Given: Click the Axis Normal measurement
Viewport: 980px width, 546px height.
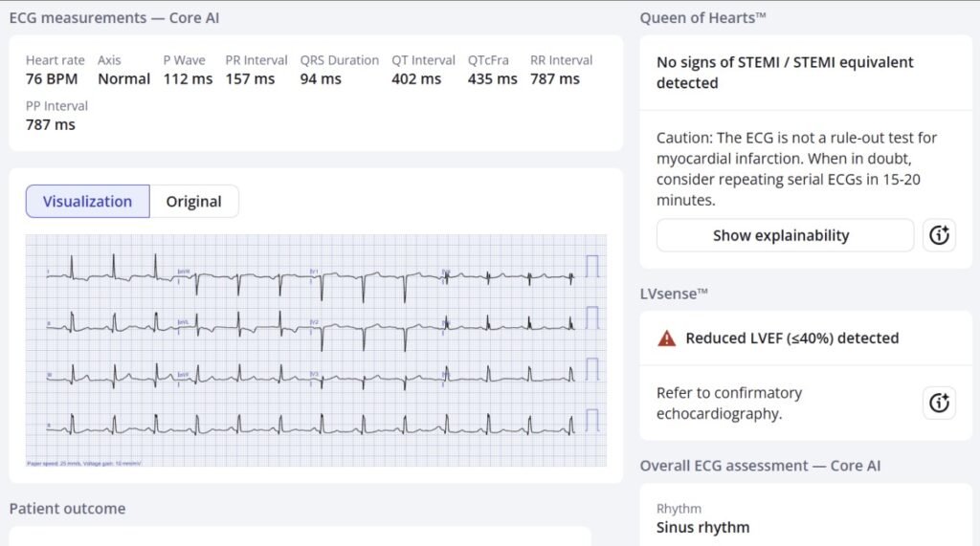Looking at the screenshot, I should (123, 79).
